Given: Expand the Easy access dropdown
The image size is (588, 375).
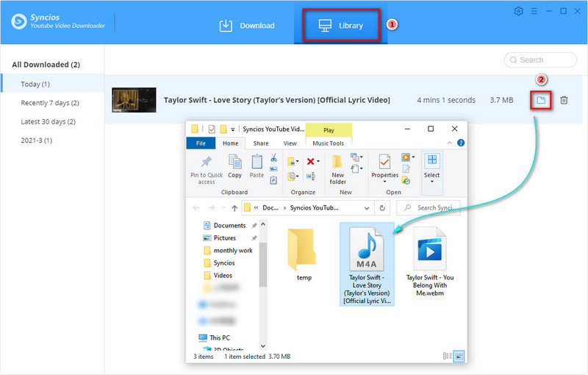Looking at the screenshot, I should tap(361, 168).
